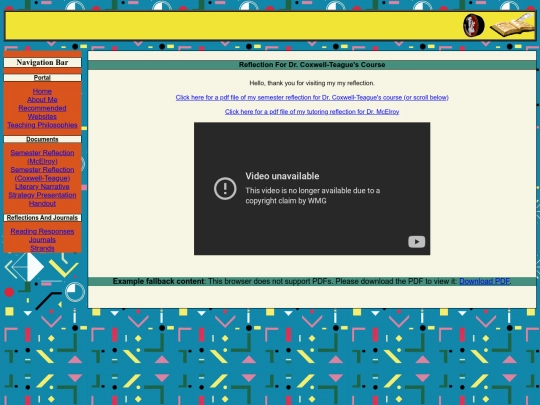Open the PDF of the Coxwell-Teague semester reflection

(x=312, y=97)
